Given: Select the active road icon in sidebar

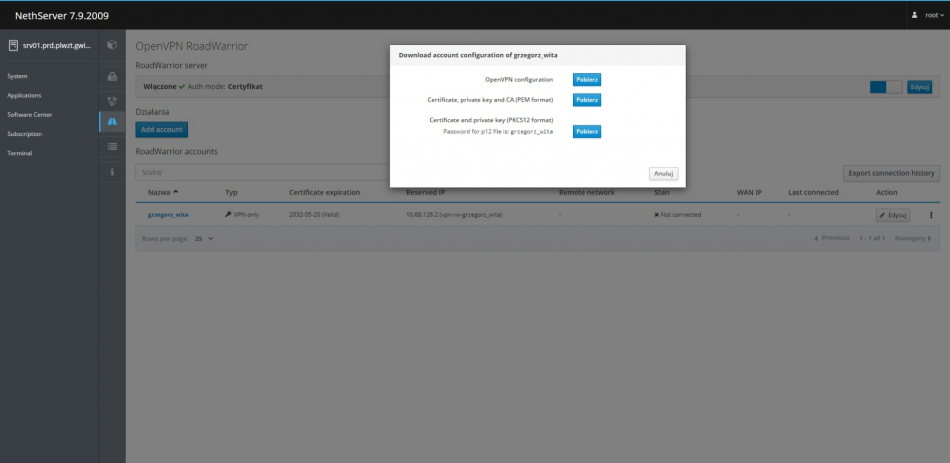Looking at the screenshot, I should click(112, 121).
